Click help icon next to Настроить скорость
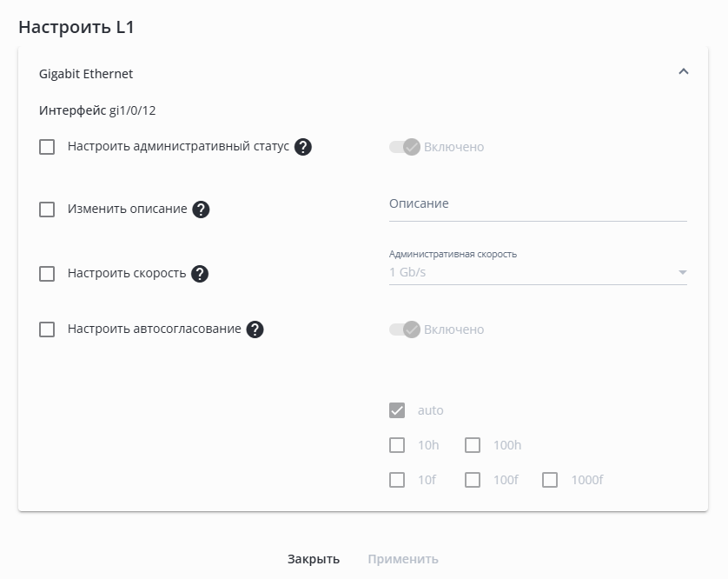Screen dimensions: 728x579 point(199,274)
